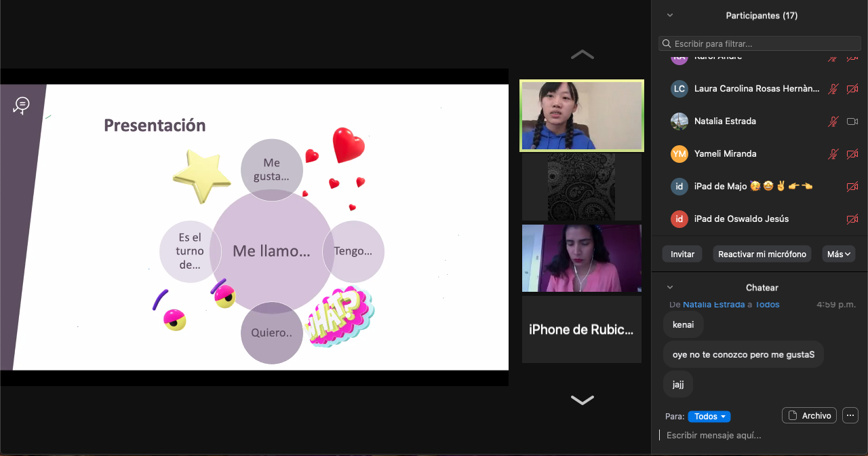Click the chat message input field

[753, 436]
